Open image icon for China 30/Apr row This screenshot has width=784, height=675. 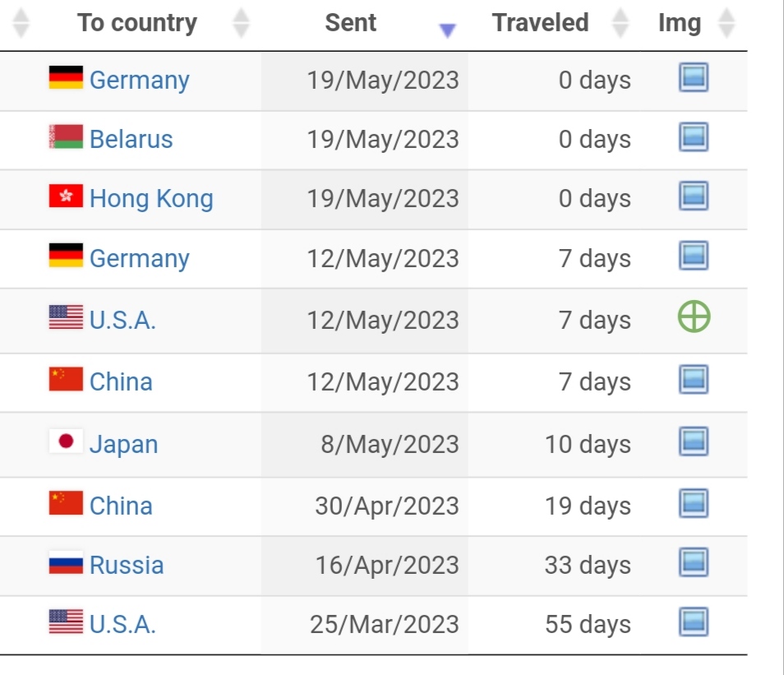pyautogui.click(x=694, y=503)
